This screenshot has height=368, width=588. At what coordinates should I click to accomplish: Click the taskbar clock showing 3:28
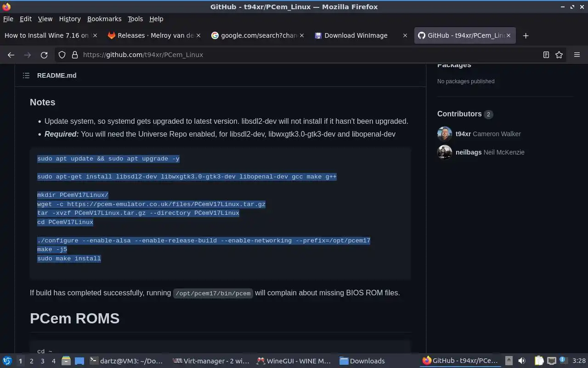point(579,361)
